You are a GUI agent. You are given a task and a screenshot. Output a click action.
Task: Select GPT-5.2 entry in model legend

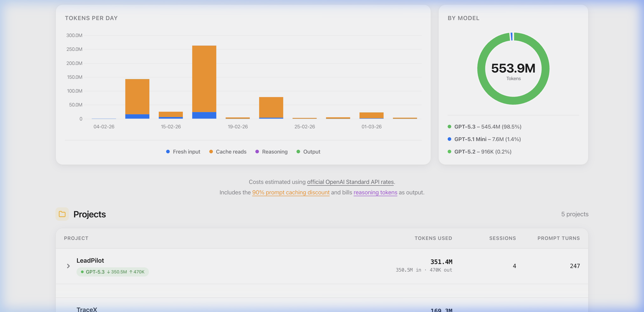(483, 152)
